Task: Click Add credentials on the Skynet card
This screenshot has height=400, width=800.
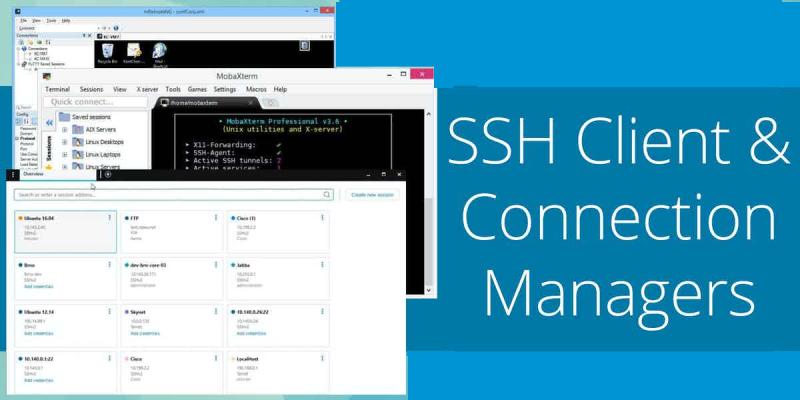Action: tap(145, 334)
